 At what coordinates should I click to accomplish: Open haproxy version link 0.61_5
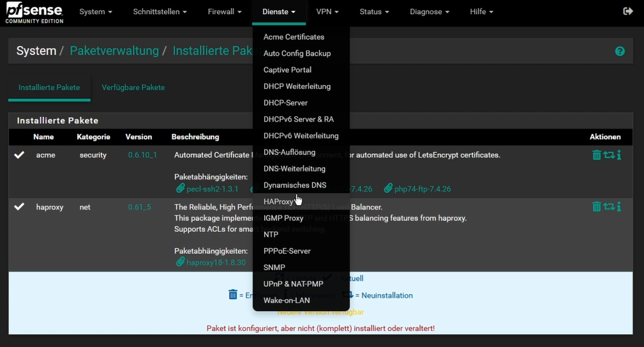(139, 207)
